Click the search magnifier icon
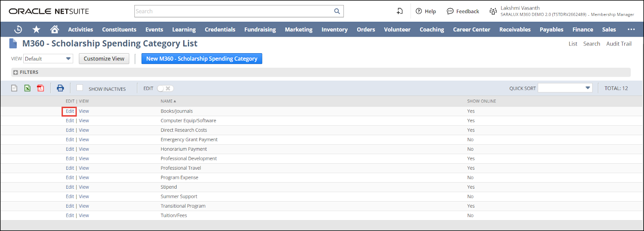Screen dimensions: 644x231 click(x=337, y=11)
